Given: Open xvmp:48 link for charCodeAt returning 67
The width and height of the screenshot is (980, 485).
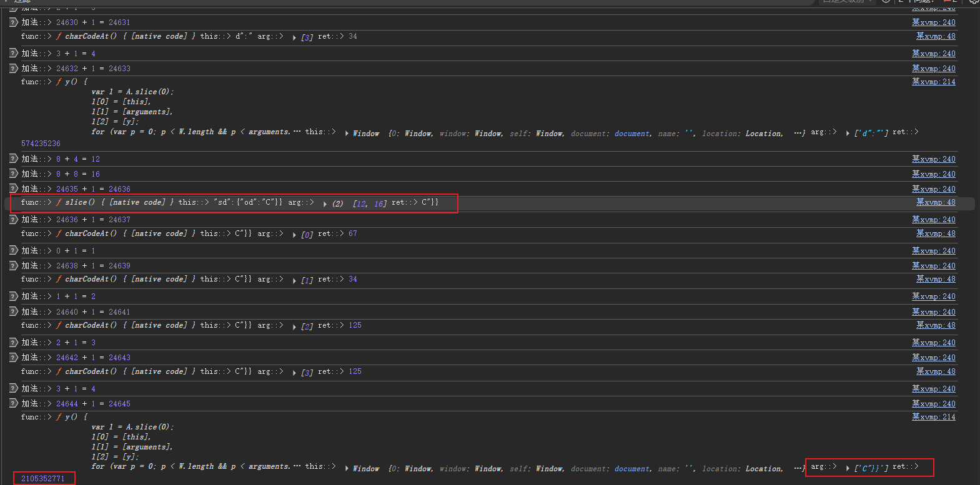Looking at the screenshot, I should (x=936, y=233).
